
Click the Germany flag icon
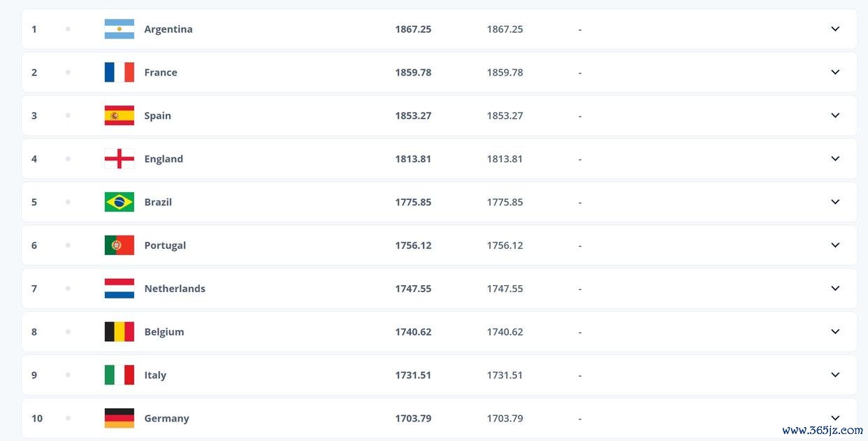pyautogui.click(x=119, y=418)
